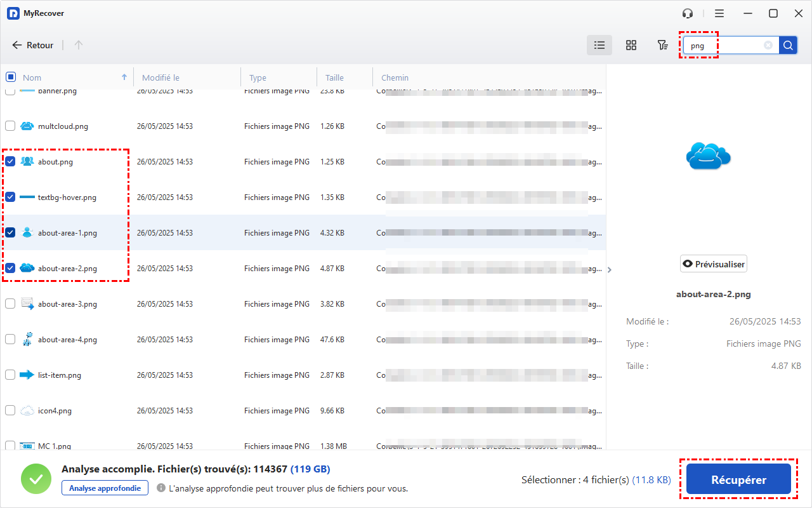Image resolution: width=812 pixels, height=508 pixels.
Task: Click the blue search magnifier button
Action: click(x=788, y=45)
